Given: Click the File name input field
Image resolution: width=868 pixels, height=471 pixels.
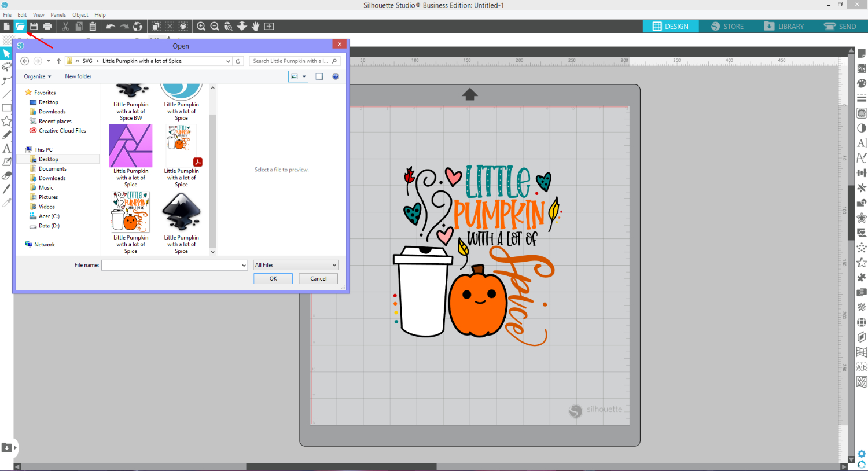Looking at the screenshot, I should [174, 265].
